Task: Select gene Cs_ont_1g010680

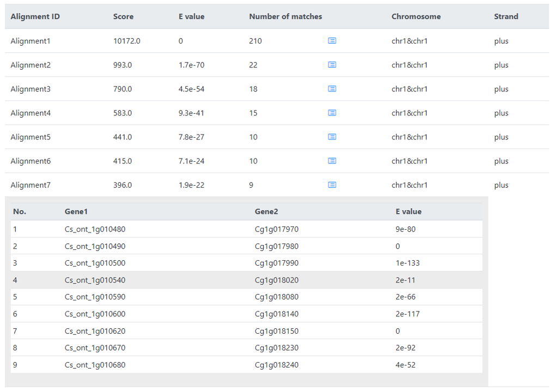Action: click(95, 365)
